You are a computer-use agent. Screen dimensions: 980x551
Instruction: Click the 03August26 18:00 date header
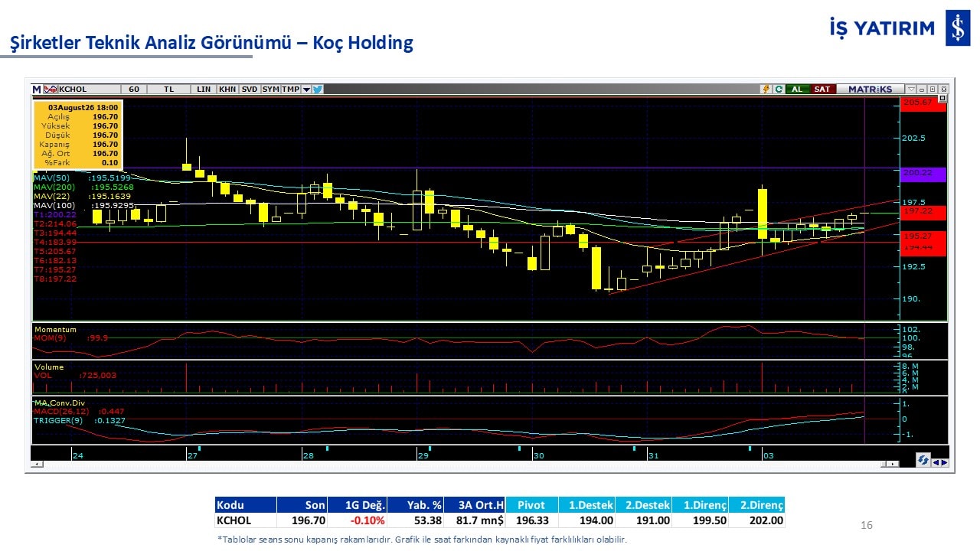click(83, 108)
